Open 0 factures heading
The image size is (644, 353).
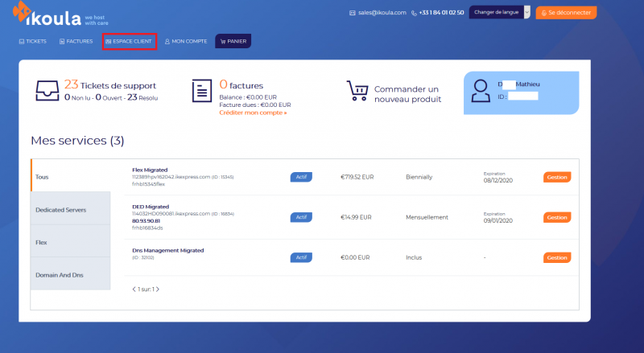pos(241,85)
